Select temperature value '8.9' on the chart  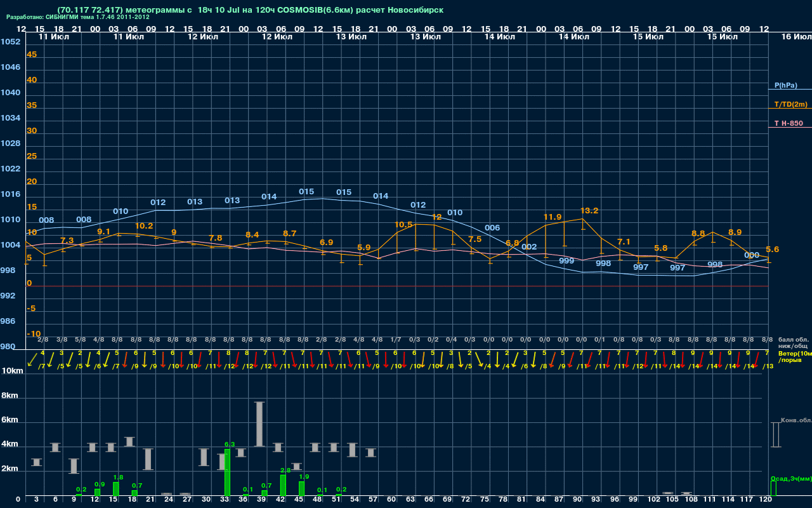click(x=735, y=232)
